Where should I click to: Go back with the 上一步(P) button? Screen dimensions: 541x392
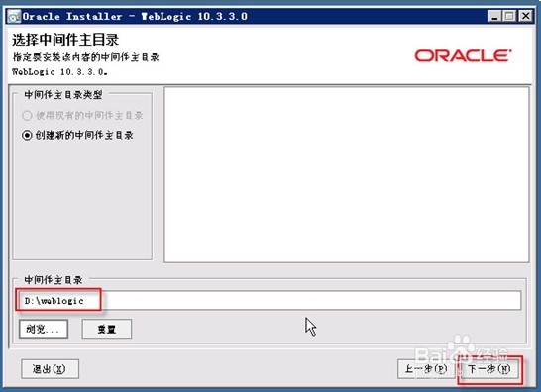(x=426, y=369)
